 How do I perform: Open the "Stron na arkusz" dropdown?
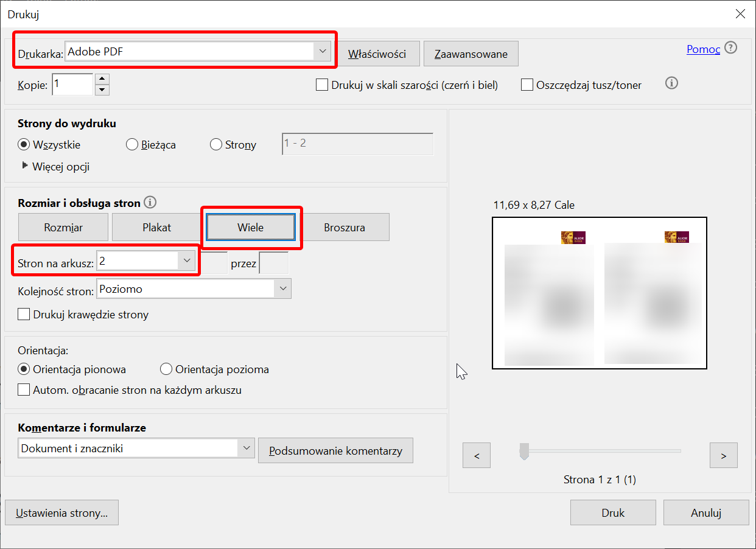(186, 260)
